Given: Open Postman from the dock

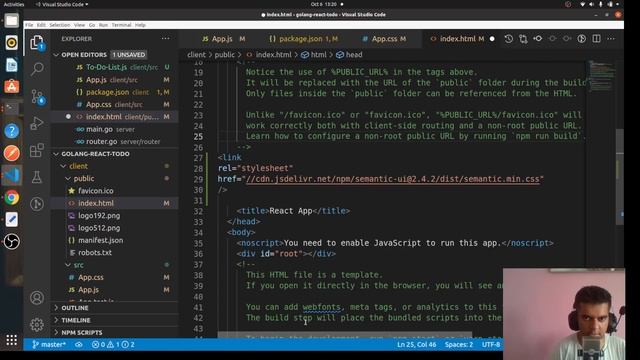Looking at the screenshot, I should pos(11,153).
